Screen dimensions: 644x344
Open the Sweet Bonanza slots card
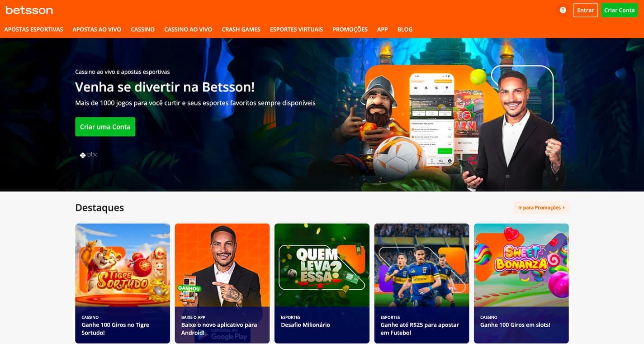coord(521,283)
